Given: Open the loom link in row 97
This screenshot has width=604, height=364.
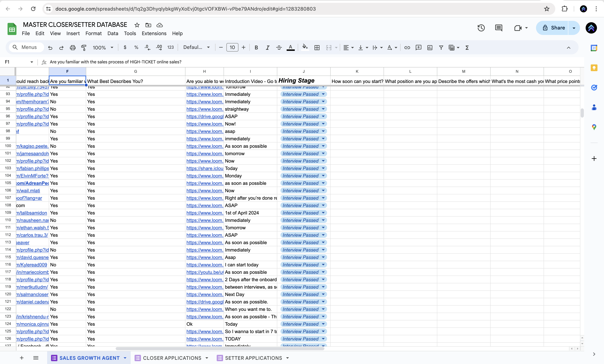Looking at the screenshot, I should click(205, 124).
